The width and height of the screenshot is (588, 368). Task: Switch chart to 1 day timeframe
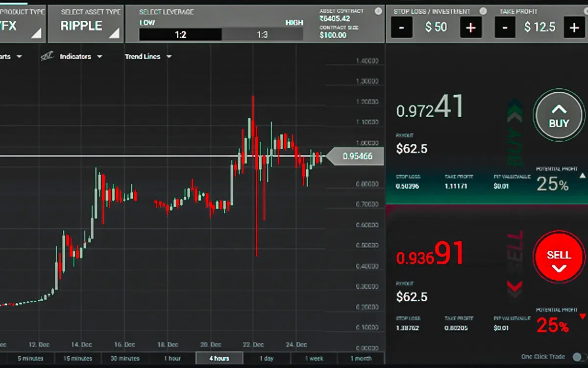(x=267, y=358)
